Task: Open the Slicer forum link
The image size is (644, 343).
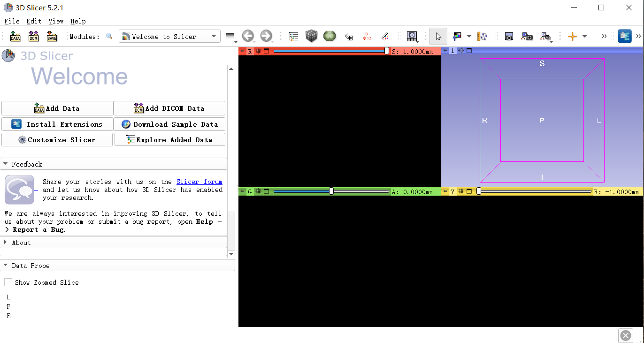Action: (x=199, y=182)
